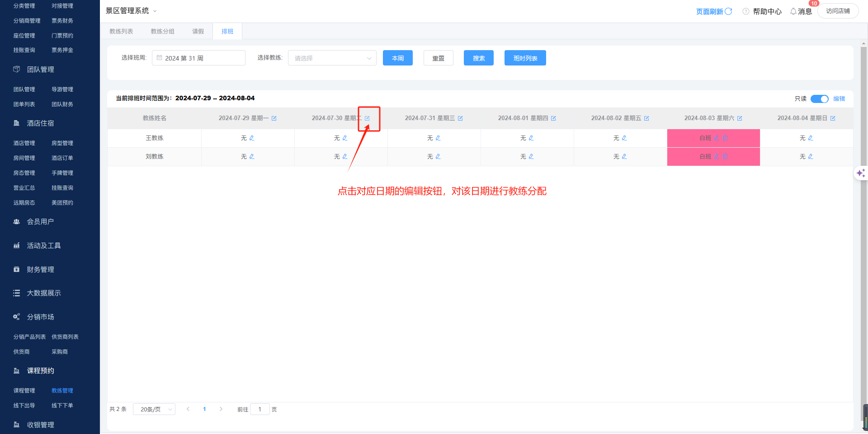Viewport: 868px width, 434px height.
Task: Edit 刘教练's 白班 shift with pencil icon
Action: coord(716,157)
